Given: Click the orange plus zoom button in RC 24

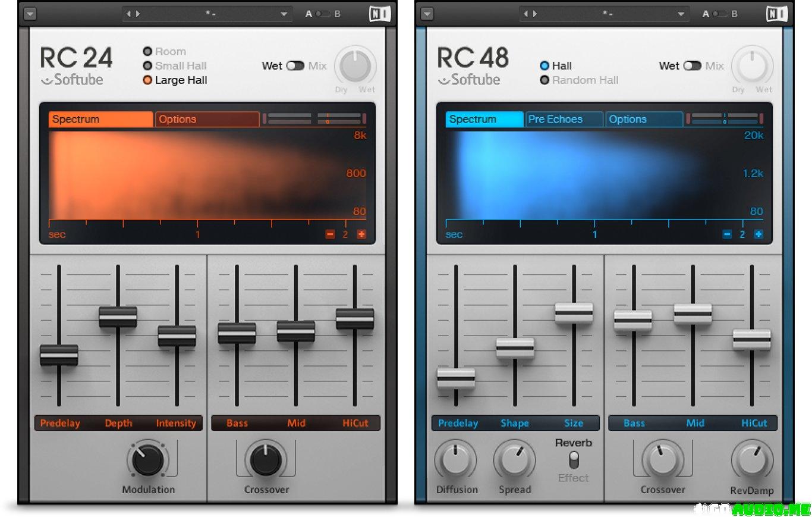Looking at the screenshot, I should [361, 234].
